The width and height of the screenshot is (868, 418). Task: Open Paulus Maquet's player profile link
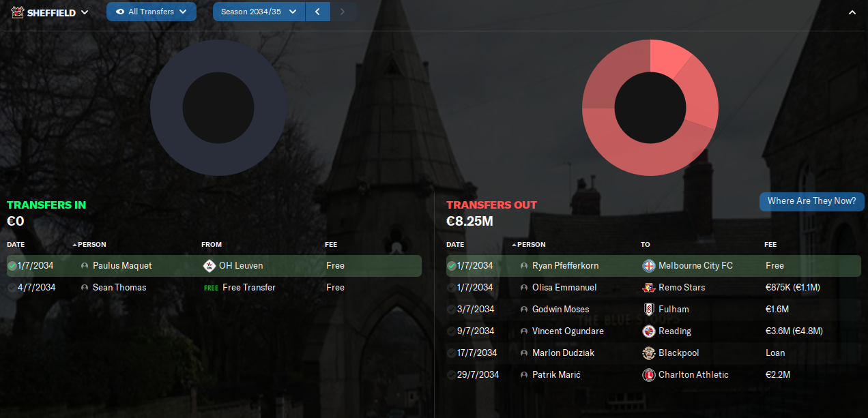pos(122,266)
